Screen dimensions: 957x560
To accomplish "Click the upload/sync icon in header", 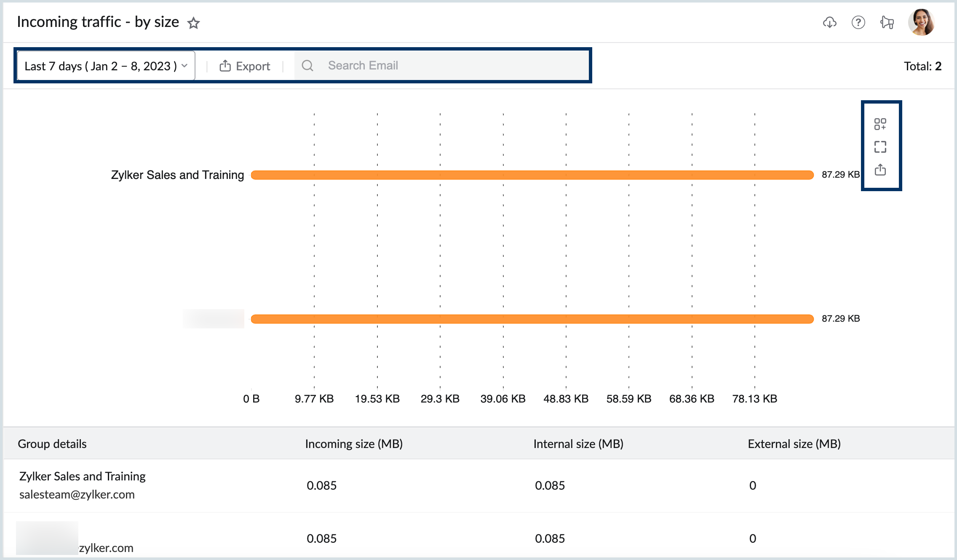I will (x=830, y=21).
